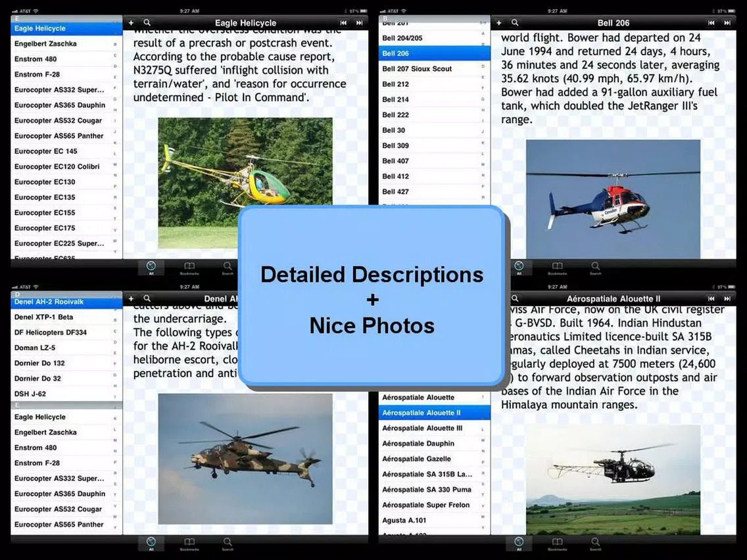
Task: Tap the yellow-green Eagle Helicycle photo
Action: pyautogui.click(x=245, y=183)
